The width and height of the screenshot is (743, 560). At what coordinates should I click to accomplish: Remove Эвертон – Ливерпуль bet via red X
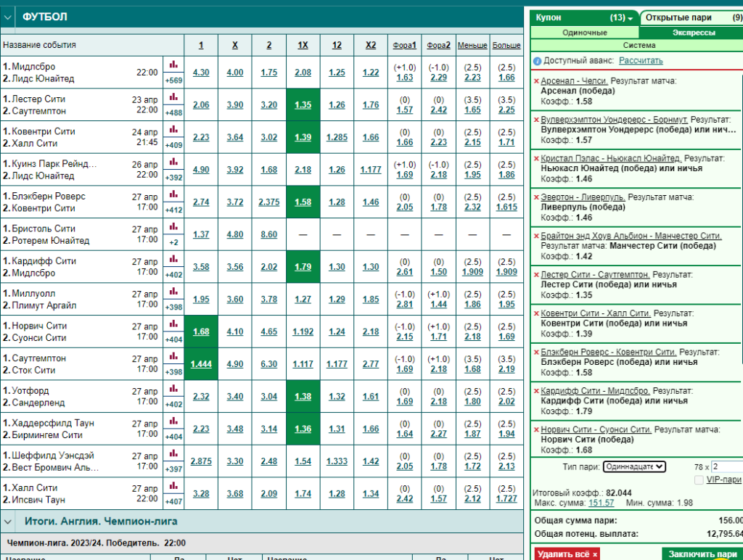(536, 197)
